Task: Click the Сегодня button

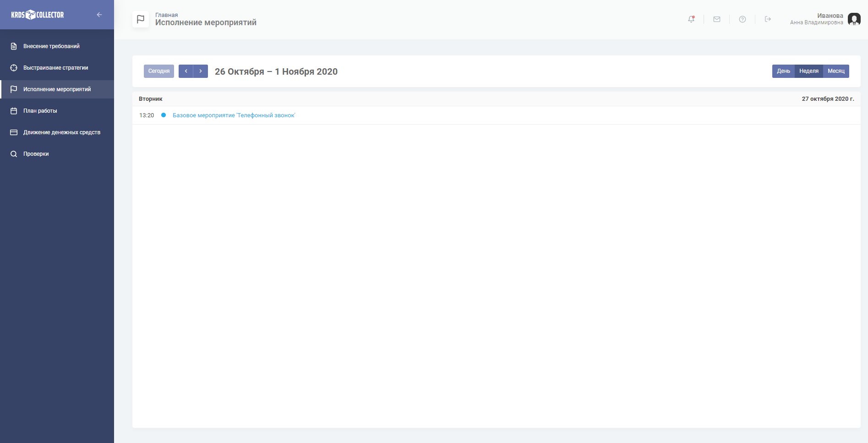Action: pos(159,71)
